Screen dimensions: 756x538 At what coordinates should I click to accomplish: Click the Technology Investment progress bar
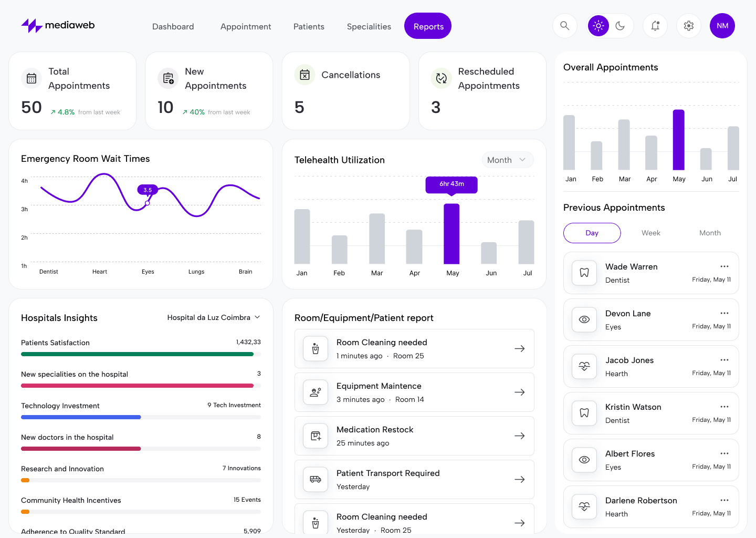(x=141, y=417)
